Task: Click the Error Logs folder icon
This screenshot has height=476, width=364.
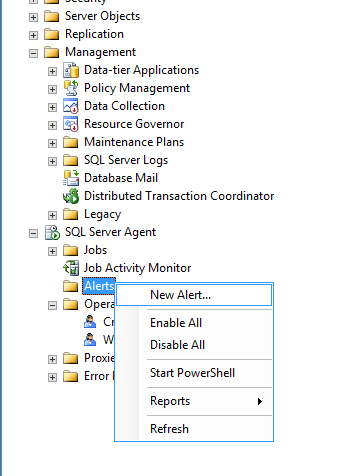Action: 71,376
